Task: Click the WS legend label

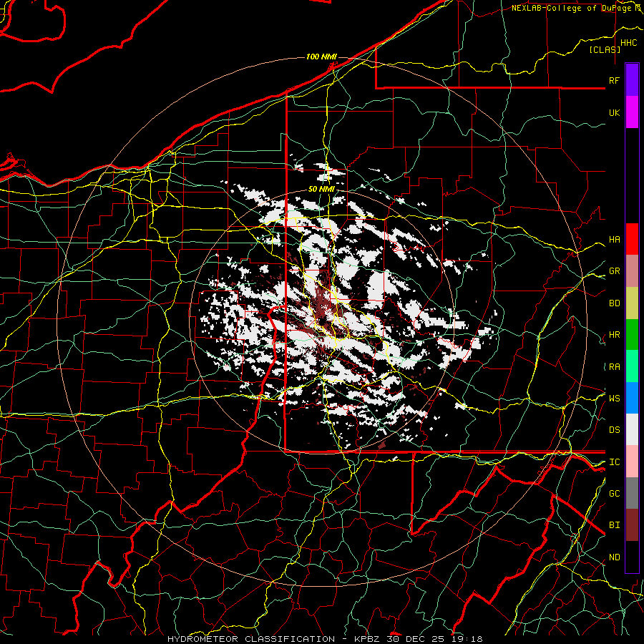Action: pyautogui.click(x=614, y=398)
